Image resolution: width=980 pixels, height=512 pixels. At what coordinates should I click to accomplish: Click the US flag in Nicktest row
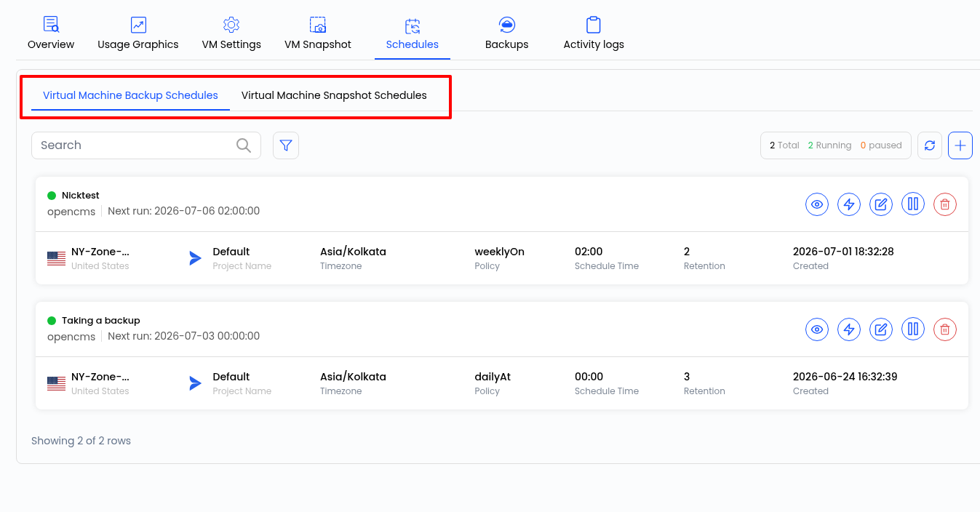pyautogui.click(x=56, y=258)
